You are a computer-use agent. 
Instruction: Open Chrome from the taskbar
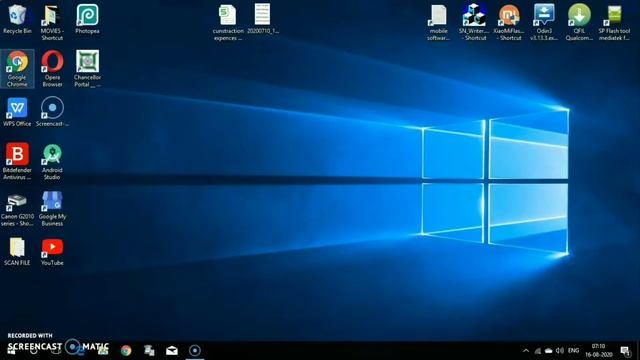[126, 351]
